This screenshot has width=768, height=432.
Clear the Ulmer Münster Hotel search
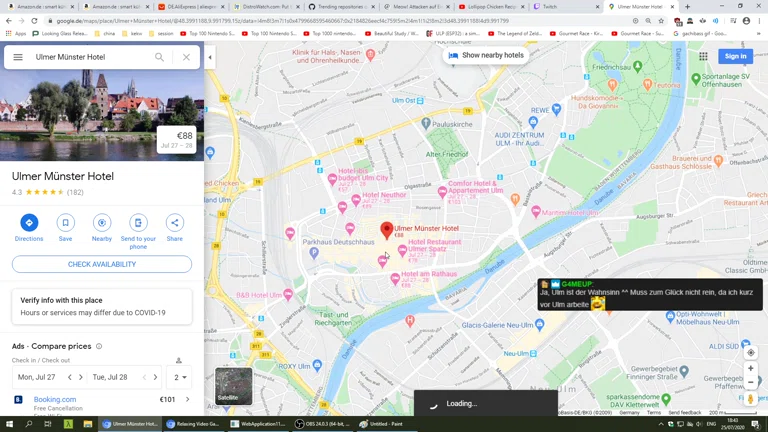(x=186, y=57)
